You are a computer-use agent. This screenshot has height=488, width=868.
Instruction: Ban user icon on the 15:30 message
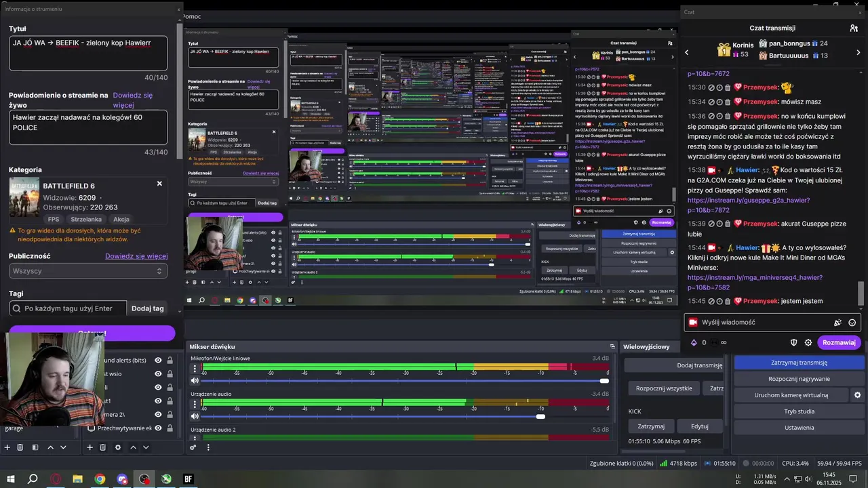[712, 87]
